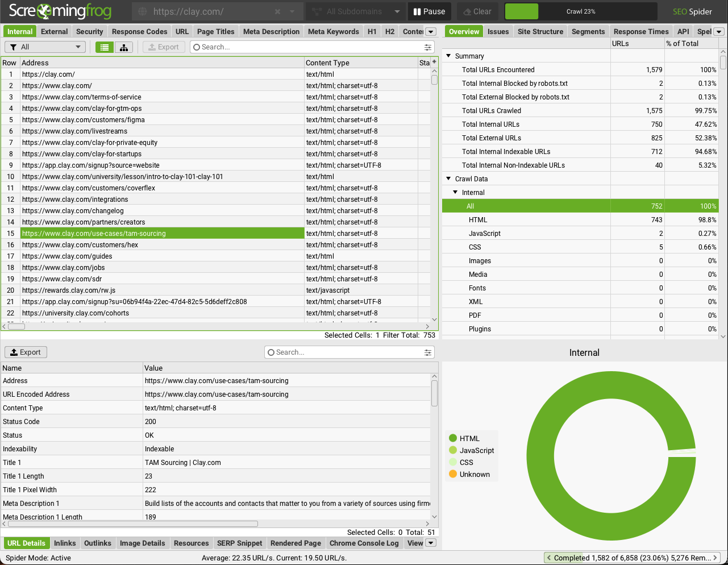Image resolution: width=728 pixels, height=565 pixels.
Task: Switch to the Rendered Page tab
Action: click(296, 543)
